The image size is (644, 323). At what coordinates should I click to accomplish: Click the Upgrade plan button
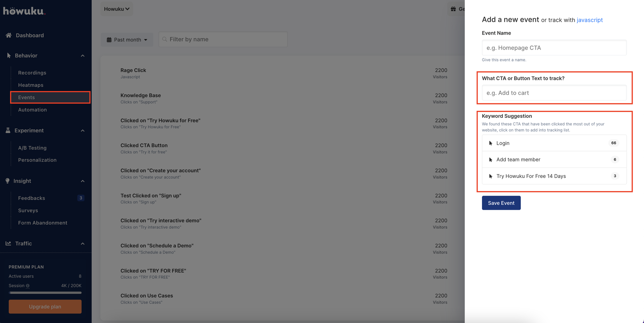pos(45,307)
